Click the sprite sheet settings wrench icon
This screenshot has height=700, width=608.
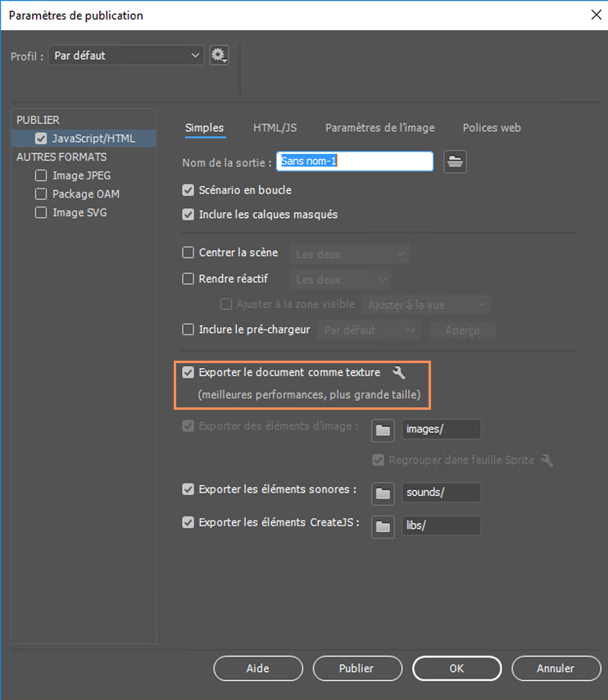tap(547, 461)
